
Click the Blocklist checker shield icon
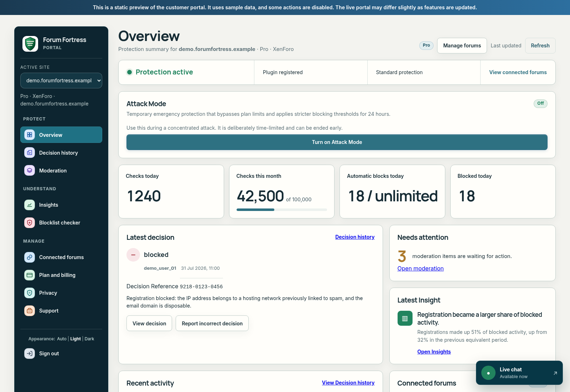tap(30, 223)
